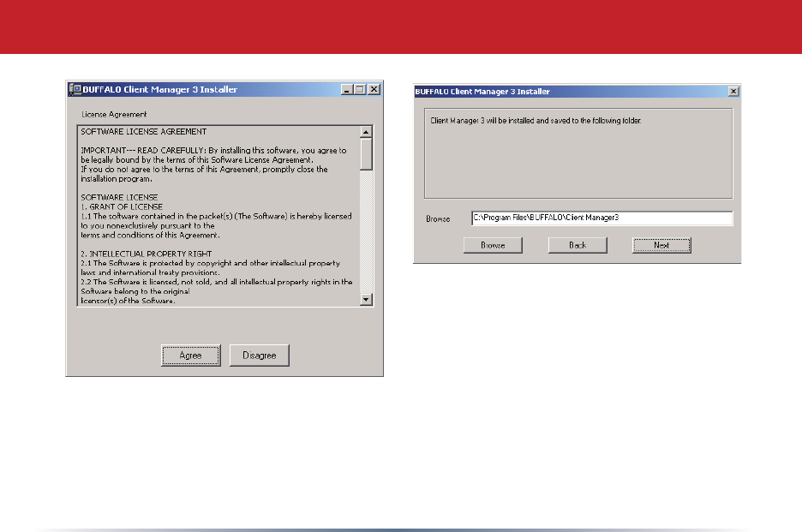Close the install folder dialog
802x532 pixels.
click(733, 91)
